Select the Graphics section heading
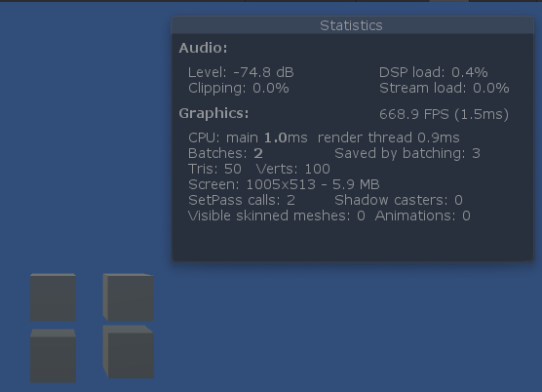 [213, 113]
